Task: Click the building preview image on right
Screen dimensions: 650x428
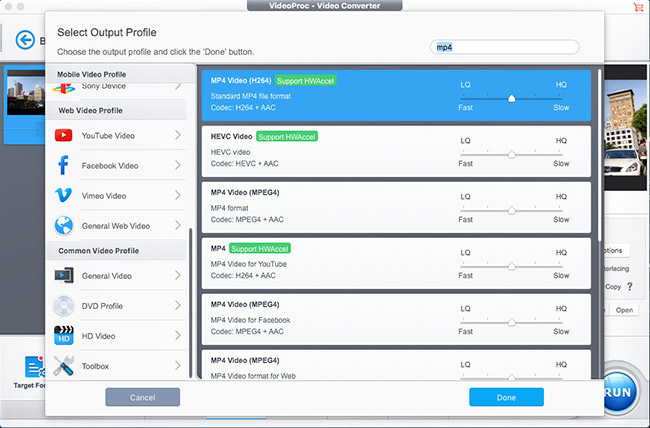Action: pos(625,126)
